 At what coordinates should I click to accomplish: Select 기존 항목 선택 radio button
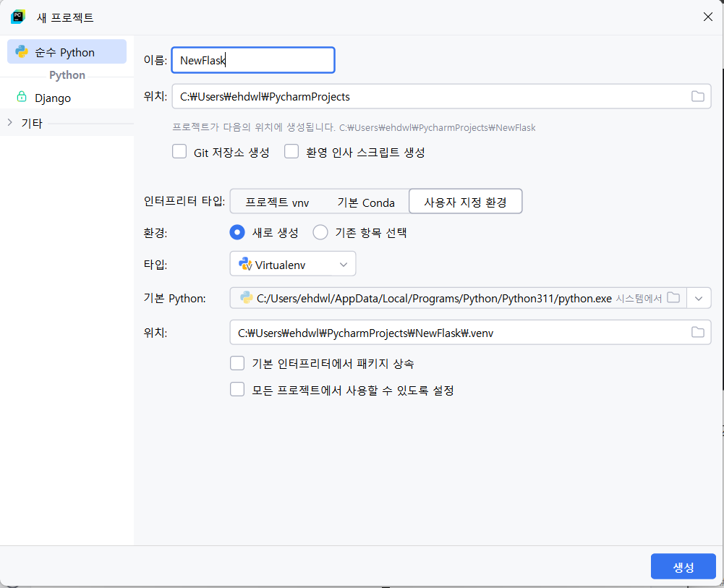tap(320, 232)
